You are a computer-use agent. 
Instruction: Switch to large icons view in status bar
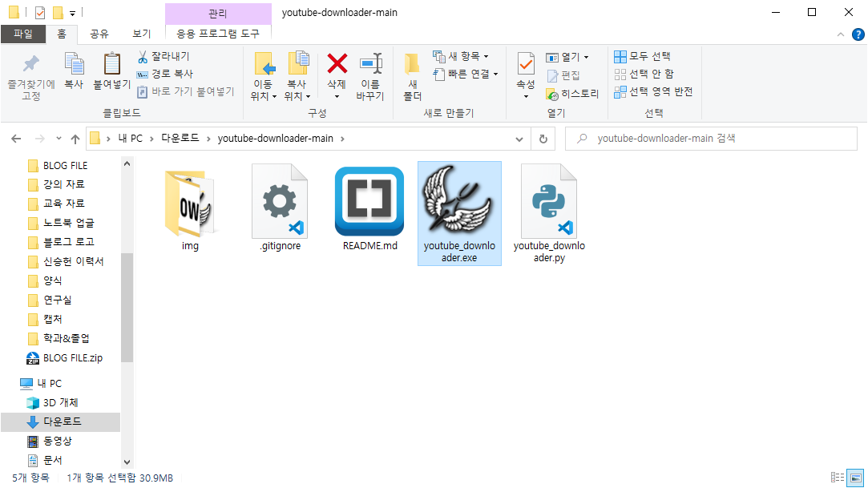856,478
